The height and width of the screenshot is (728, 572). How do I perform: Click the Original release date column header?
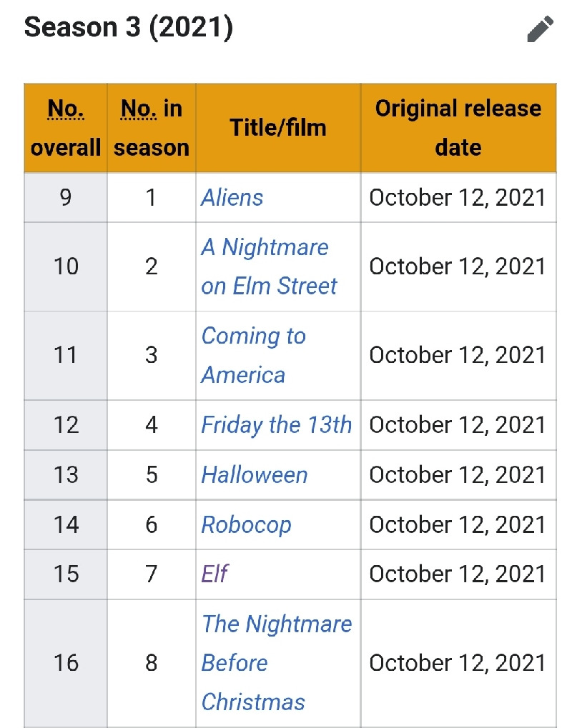[458, 128]
